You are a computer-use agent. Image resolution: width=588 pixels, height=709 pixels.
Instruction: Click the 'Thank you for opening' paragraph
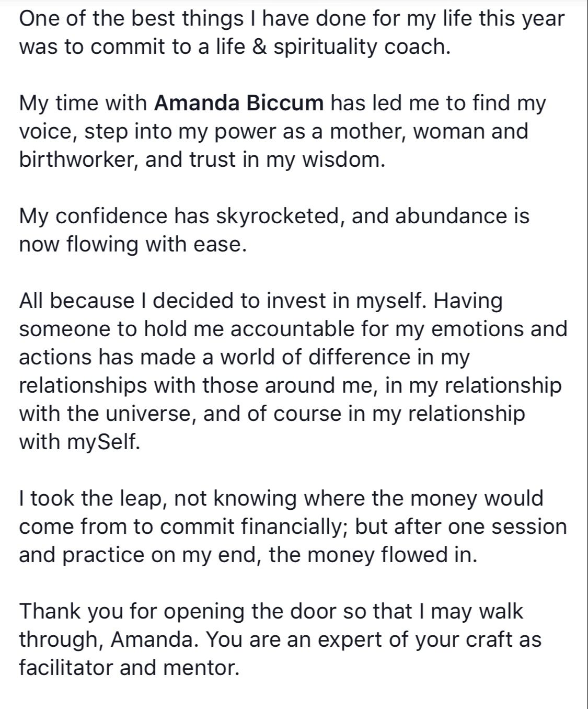tap(282, 639)
